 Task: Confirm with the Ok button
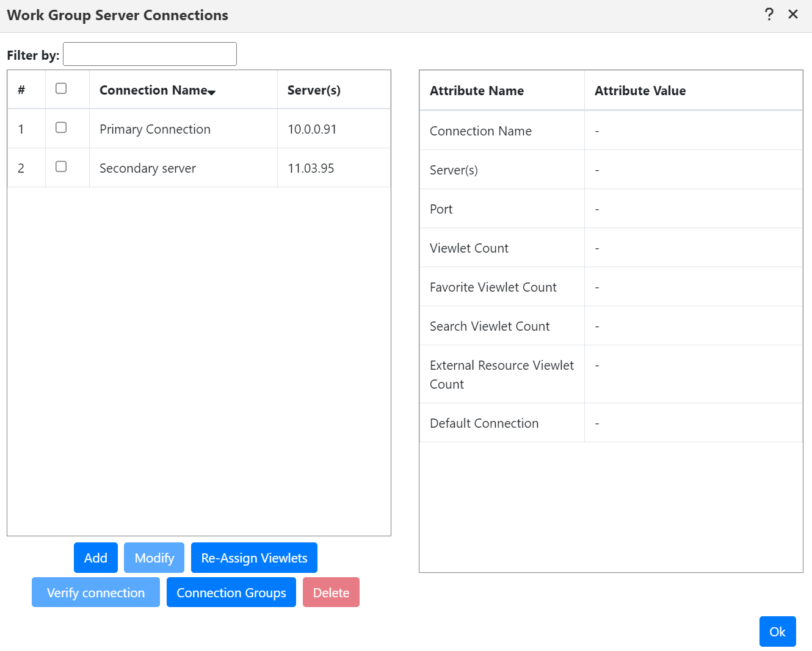point(777,631)
